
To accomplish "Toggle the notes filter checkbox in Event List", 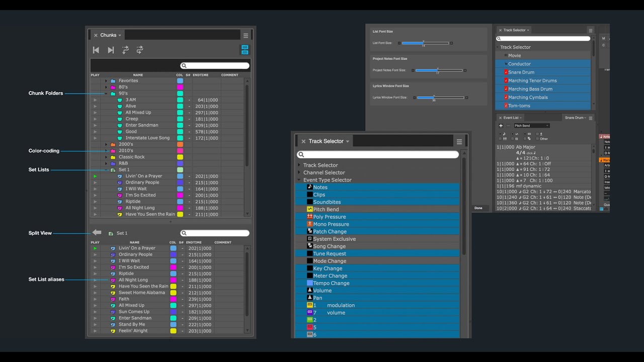I will (x=500, y=134).
